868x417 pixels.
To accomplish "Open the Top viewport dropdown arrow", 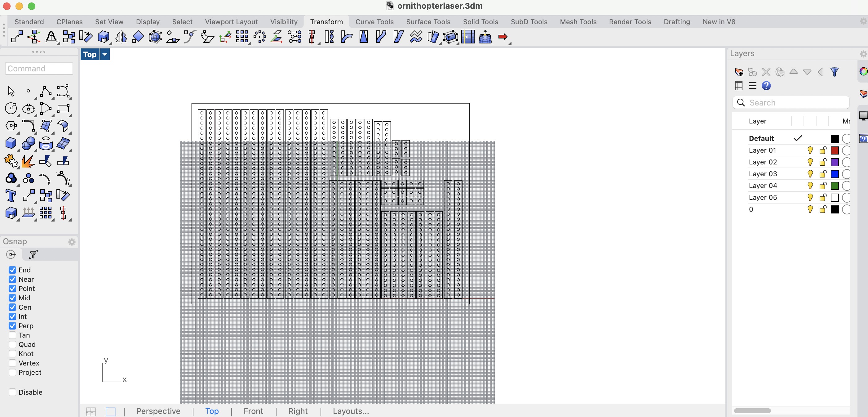I will point(105,54).
